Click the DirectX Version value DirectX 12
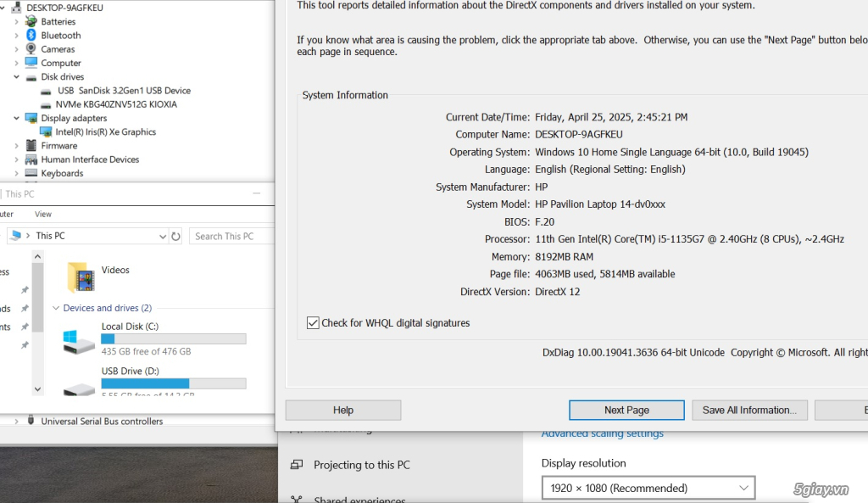The height and width of the screenshot is (503, 868). click(558, 292)
